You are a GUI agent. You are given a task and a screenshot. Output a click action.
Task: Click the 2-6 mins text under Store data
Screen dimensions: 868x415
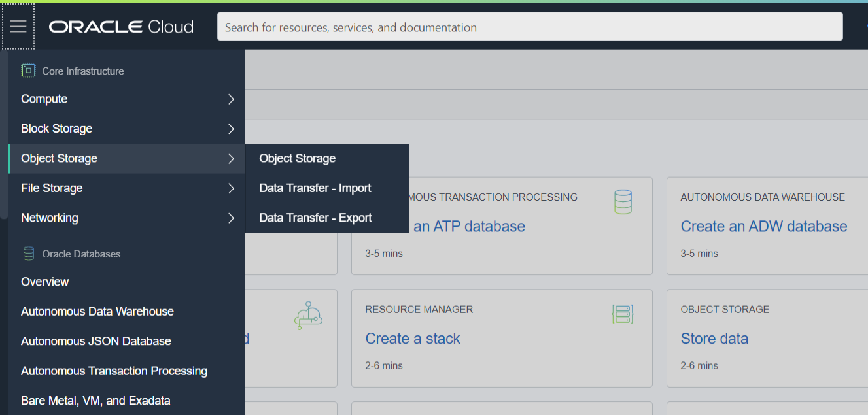pyautogui.click(x=699, y=365)
